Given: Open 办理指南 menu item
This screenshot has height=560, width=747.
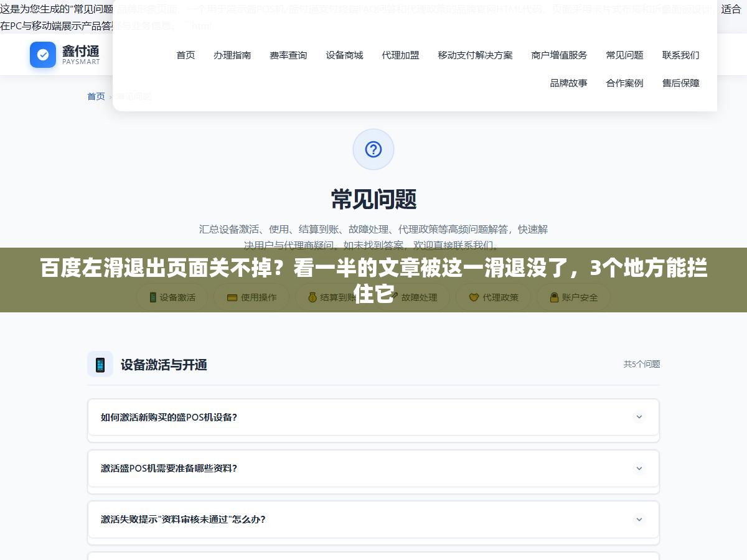Looking at the screenshot, I should coord(232,55).
